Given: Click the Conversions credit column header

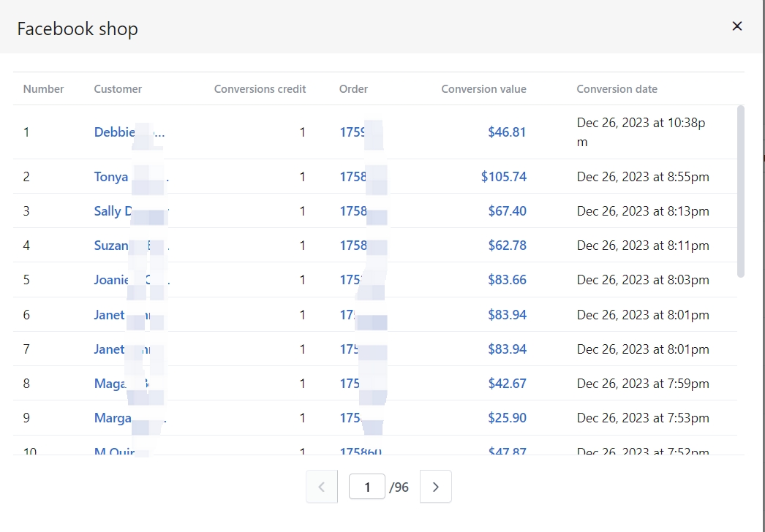Looking at the screenshot, I should [x=260, y=89].
